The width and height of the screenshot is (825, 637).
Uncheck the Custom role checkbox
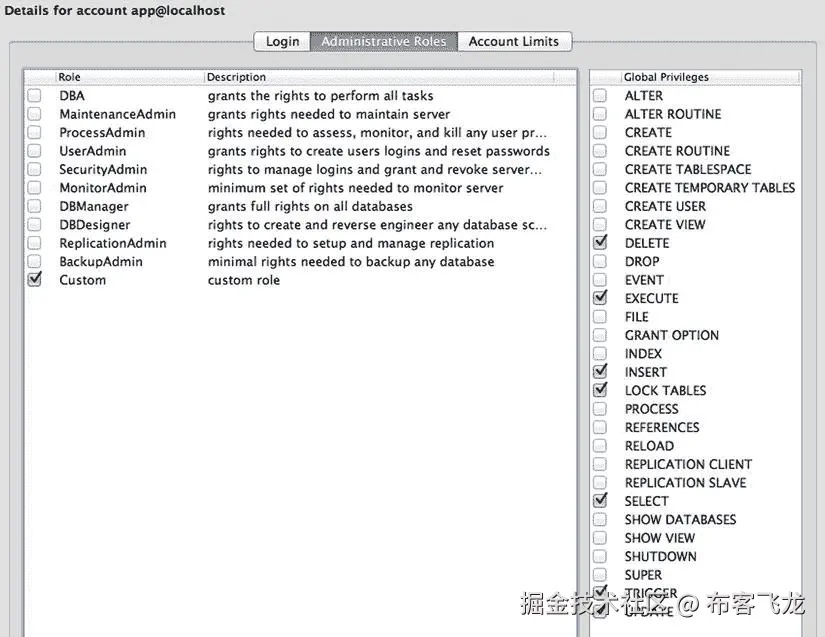tap(34, 279)
